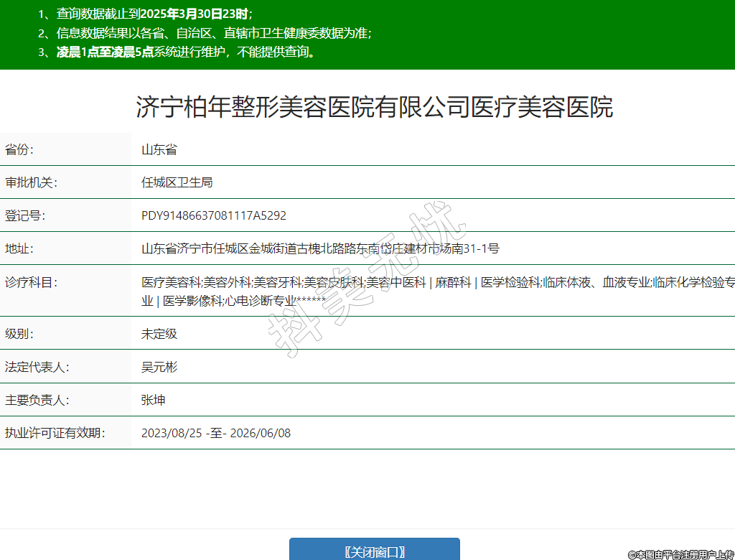735x560 pixels.
Task: Click the 审批机关 field label
Action: (x=31, y=182)
